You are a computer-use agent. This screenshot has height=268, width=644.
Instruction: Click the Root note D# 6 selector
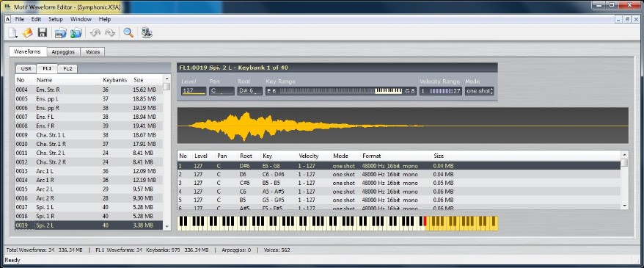[x=249, y=91]
